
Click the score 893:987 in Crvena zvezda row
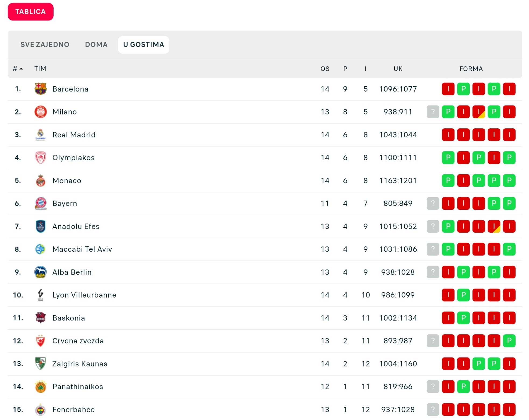click(x=398, y=341)
